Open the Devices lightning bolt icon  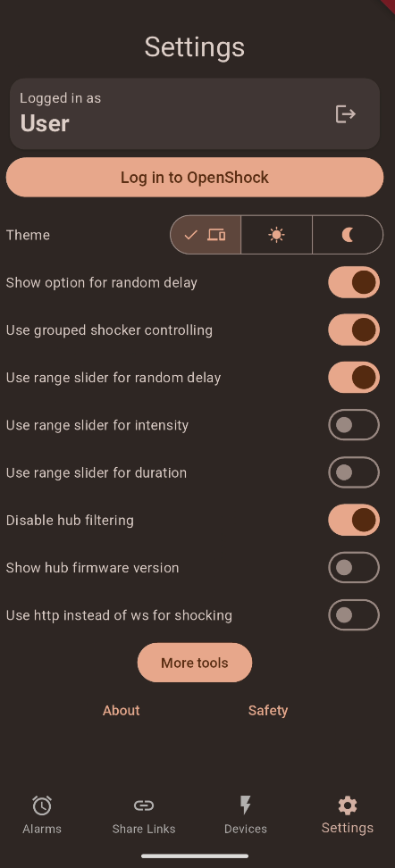pos(246,805)
